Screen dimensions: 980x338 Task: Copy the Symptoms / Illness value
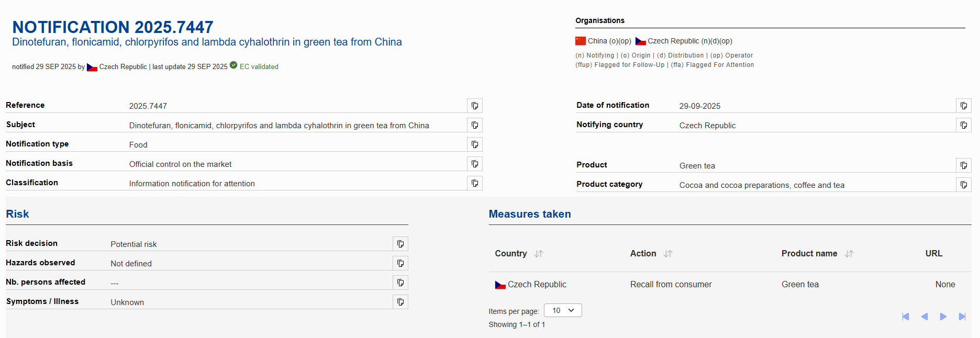[400, 302]
